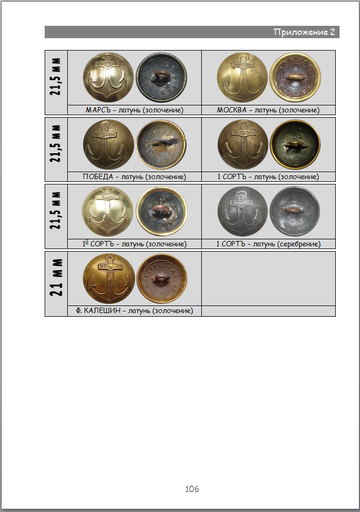
Task: Select the Ф. КАЛЕШИН button reverse image
Action: pyautogui.click(x=162, y=279)
